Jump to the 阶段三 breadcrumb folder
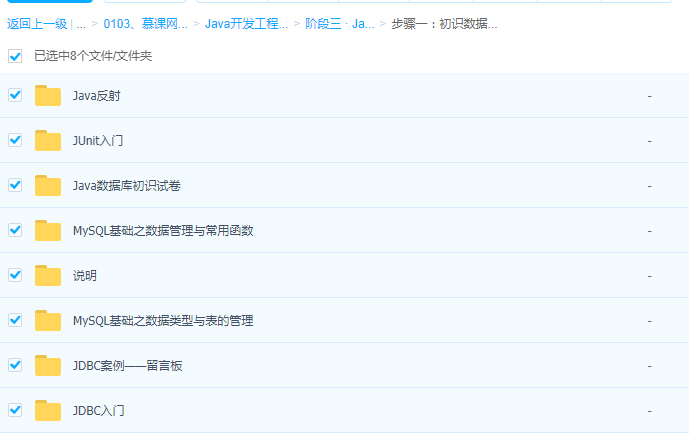689x439 pixels. tap(340, 23)
